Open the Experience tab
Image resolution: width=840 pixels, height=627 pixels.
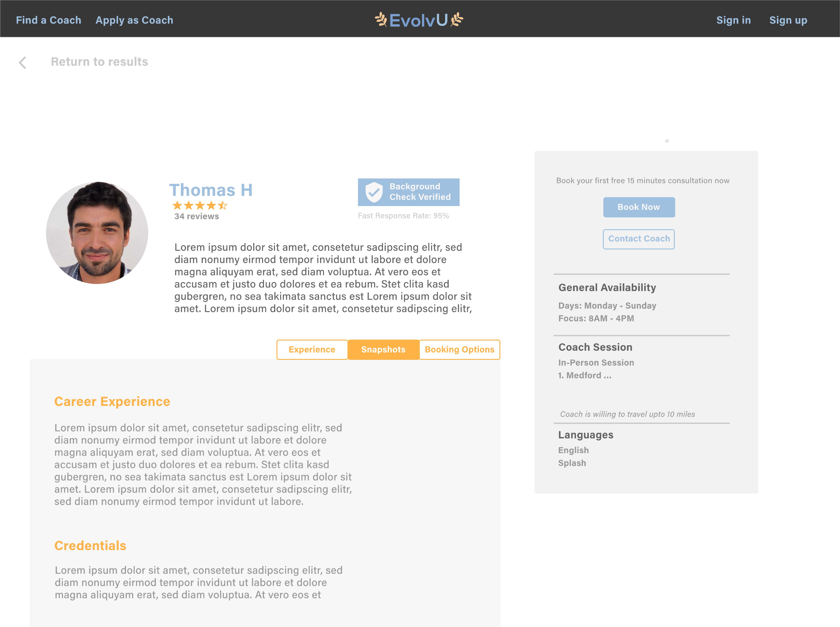click(312, 350)
